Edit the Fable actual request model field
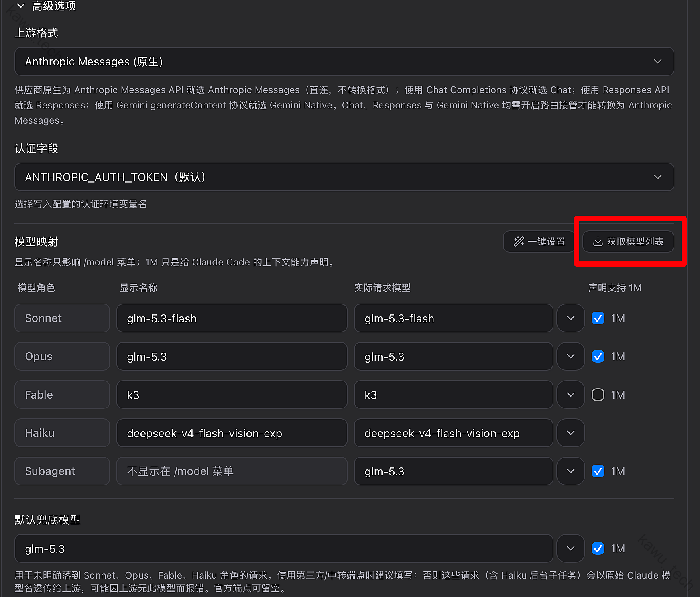The width and height of the screenshot is (700, 597). pos(453,395)
